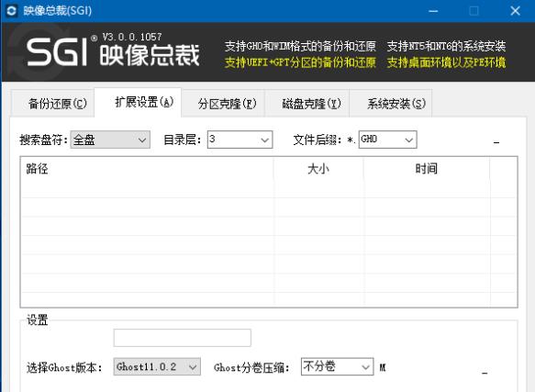Click the V3.0.0.1057 version text
The height and width of the screenshot is (392, 535).
[x=132, y=37]
